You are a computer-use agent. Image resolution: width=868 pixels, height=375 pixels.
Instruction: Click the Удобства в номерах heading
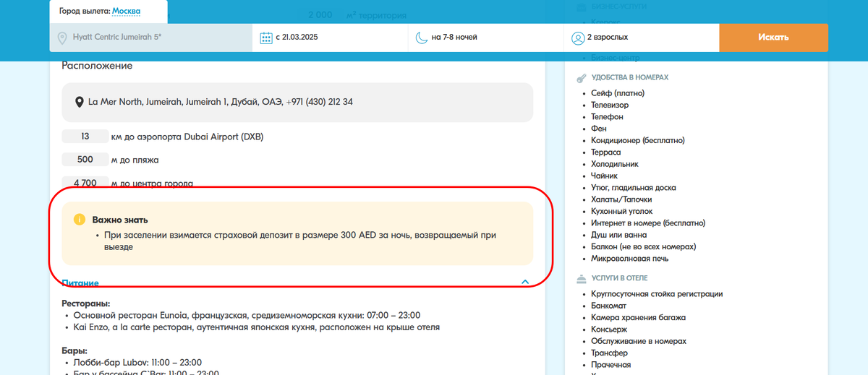(x=630, y=77)
